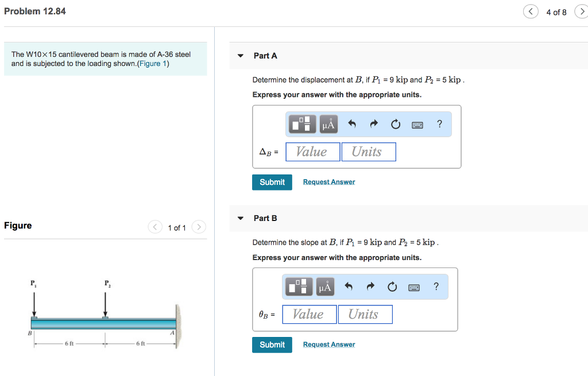Screen dimensions: 588x376
Task: Submit the Part A answer
Action: pos(272,182)
